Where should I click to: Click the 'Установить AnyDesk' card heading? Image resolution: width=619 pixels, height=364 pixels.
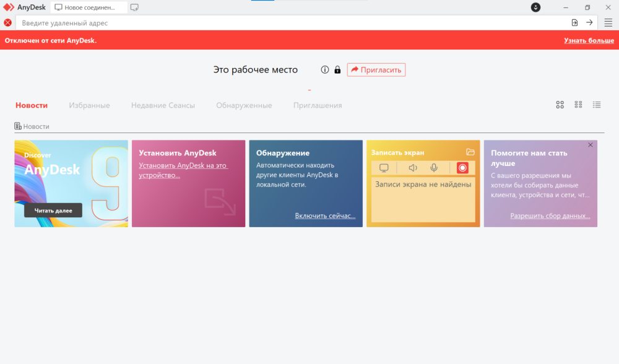click(x=178, y=153)
